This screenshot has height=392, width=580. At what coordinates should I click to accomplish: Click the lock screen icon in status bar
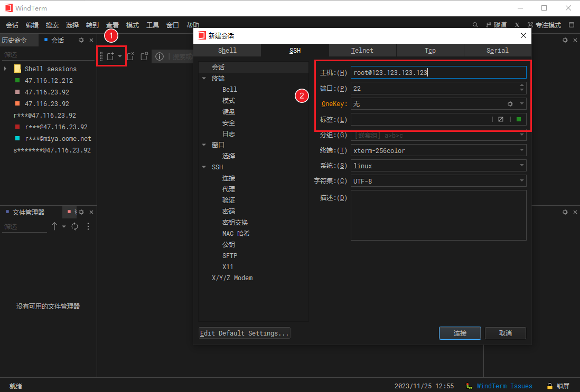[x=549, y=386]
